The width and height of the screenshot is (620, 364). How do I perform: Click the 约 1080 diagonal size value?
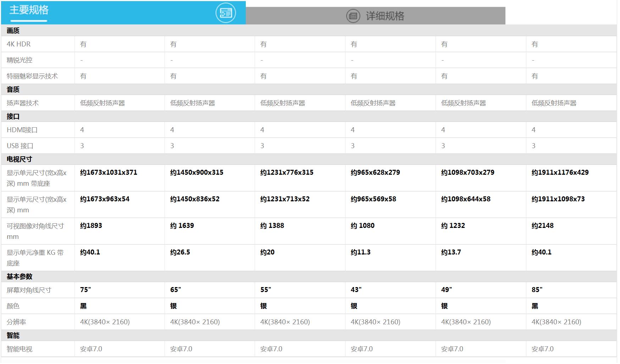coord(362,226)
